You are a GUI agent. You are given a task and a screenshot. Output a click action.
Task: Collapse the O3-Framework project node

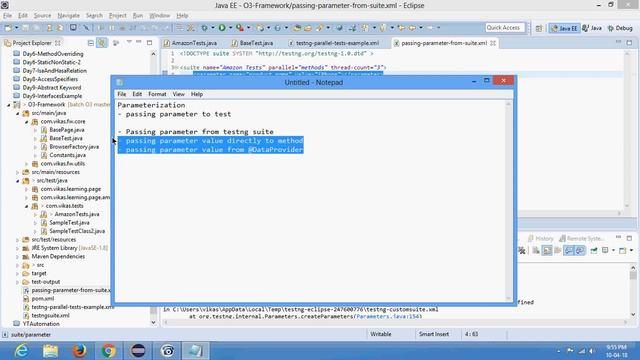[x=9, y=105]
